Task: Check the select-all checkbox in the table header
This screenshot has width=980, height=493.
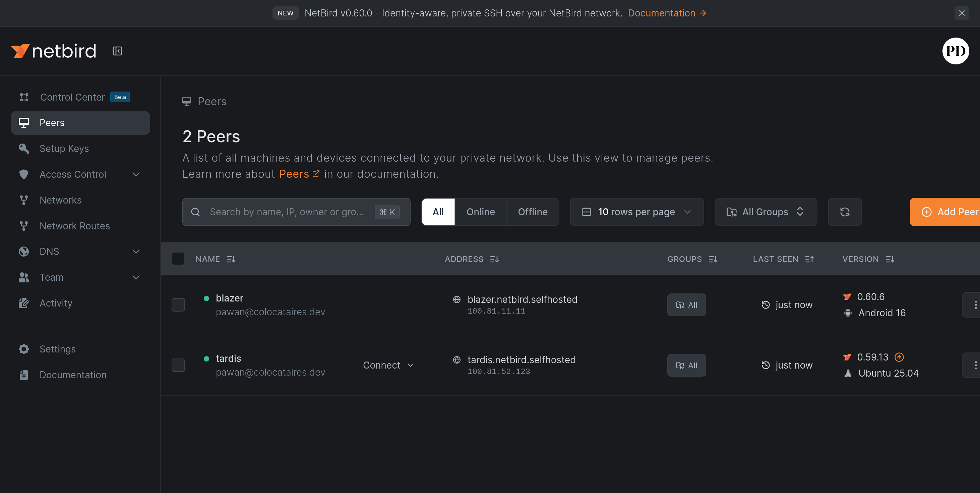Action: 178,259
